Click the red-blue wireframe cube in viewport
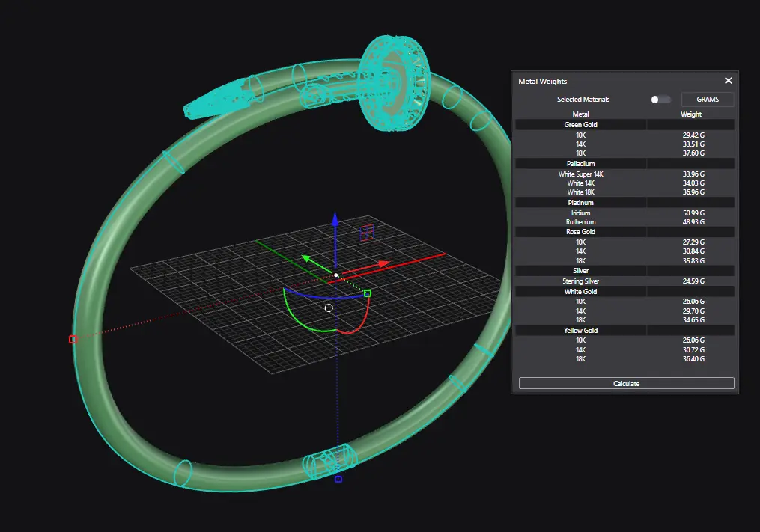Viewport: 760px width, 532px height. 367,233
